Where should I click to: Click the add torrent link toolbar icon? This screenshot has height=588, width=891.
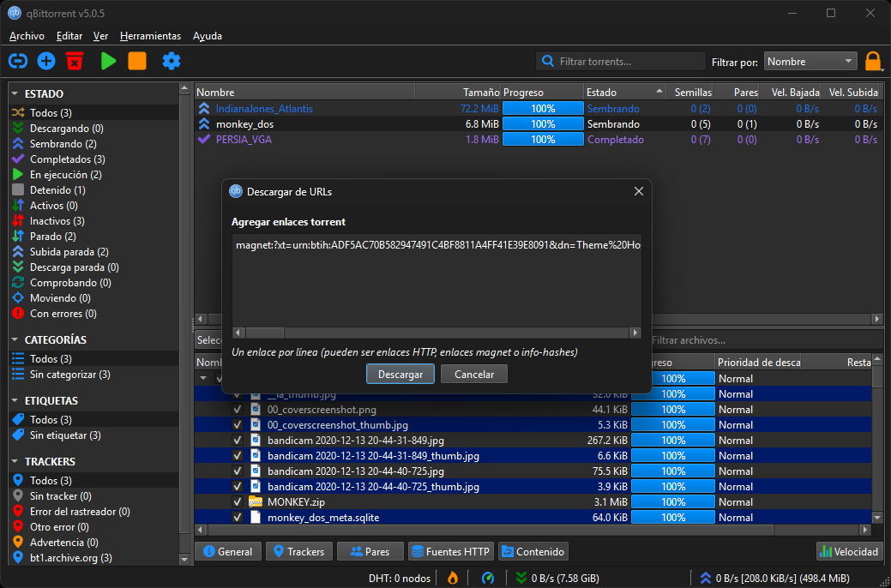[x=18, y=61]
